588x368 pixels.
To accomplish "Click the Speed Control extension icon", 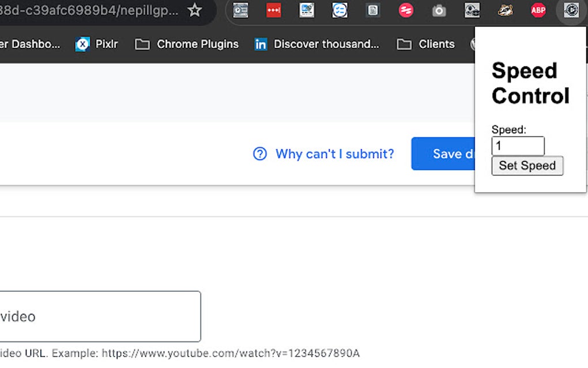I will pos(570,10).
